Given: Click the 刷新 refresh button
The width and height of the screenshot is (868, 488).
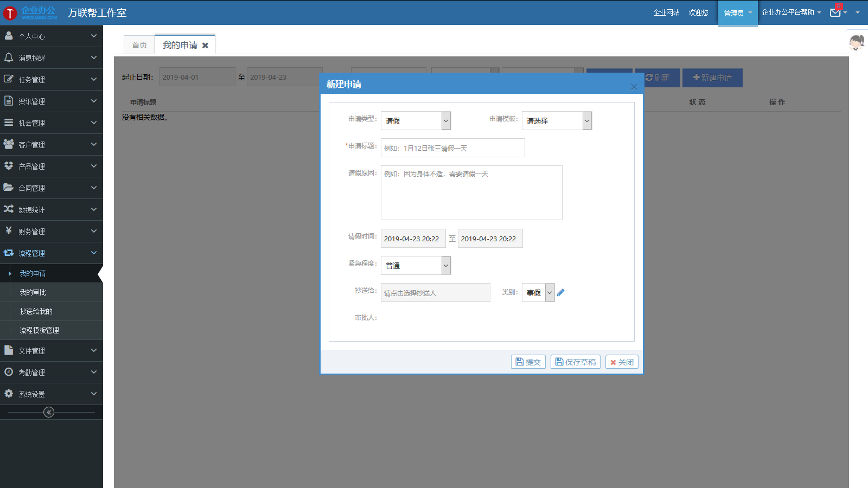Looking at the screenshot, I should (658, 78).
